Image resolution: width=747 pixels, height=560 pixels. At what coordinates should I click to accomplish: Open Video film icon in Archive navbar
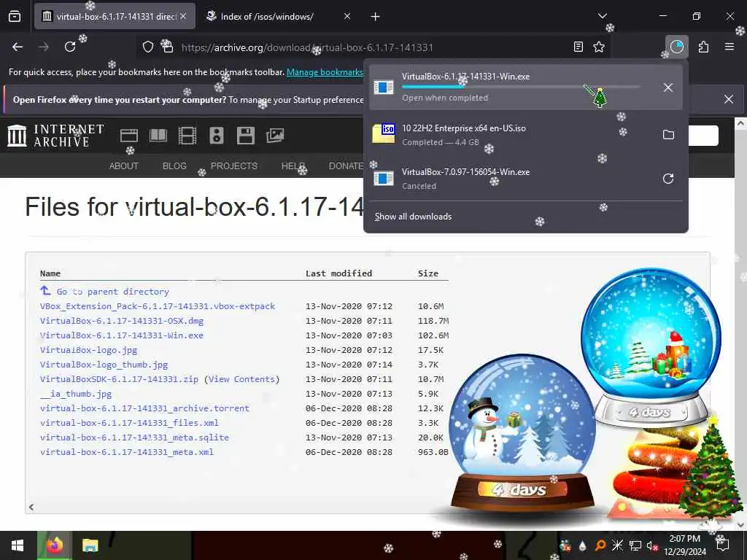click(187, 136)
